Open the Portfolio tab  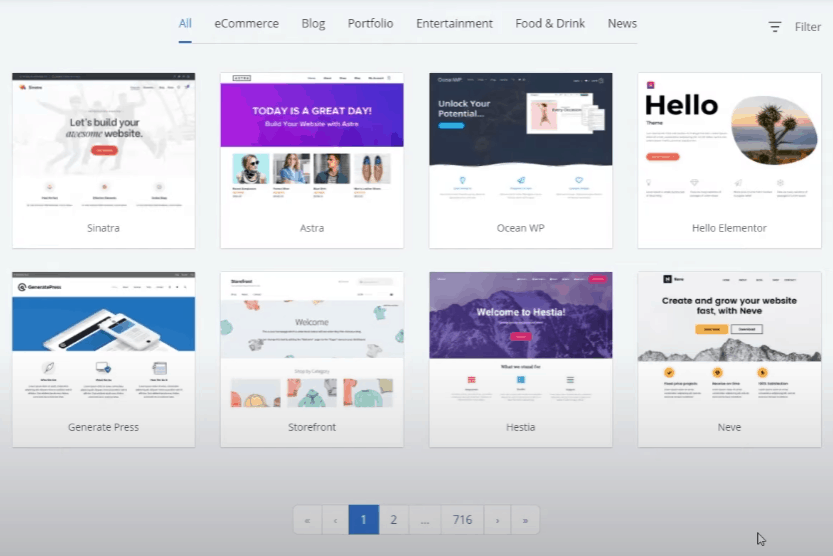(x=370, y=23)
